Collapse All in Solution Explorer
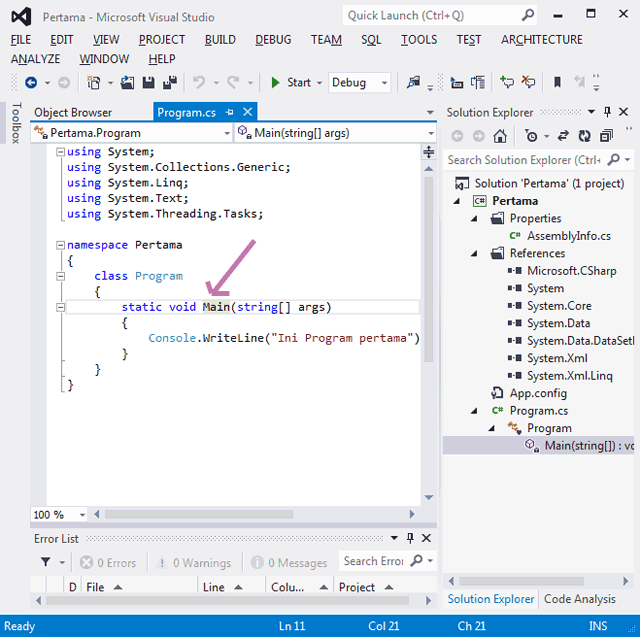 (606, 136)
